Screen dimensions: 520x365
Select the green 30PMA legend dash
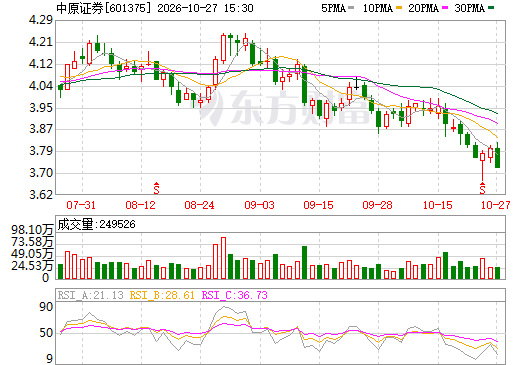(491, 7)
